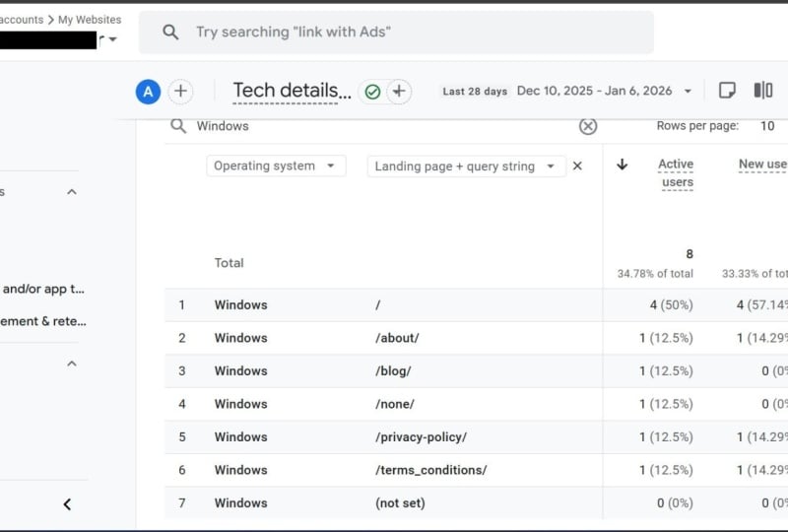Open the edit comparisons column icon
Viewport: 788px width, 532px height.
[762, 91]
